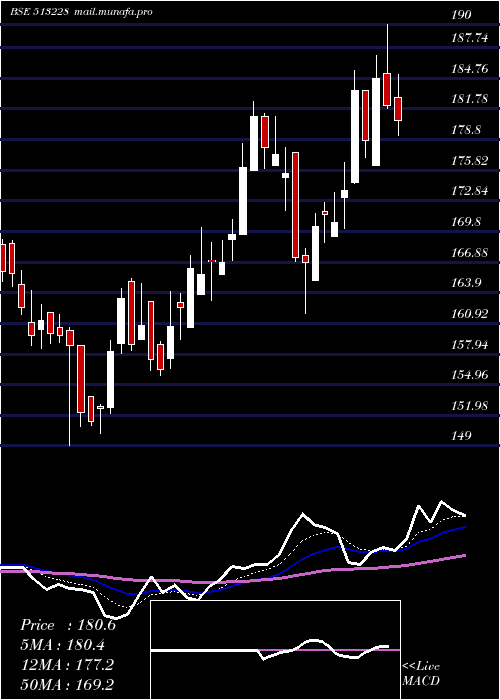The width and height of the screenshot is (500, 700).
Task: Click inside the MACD inset chart box
Action: (275, 650)
